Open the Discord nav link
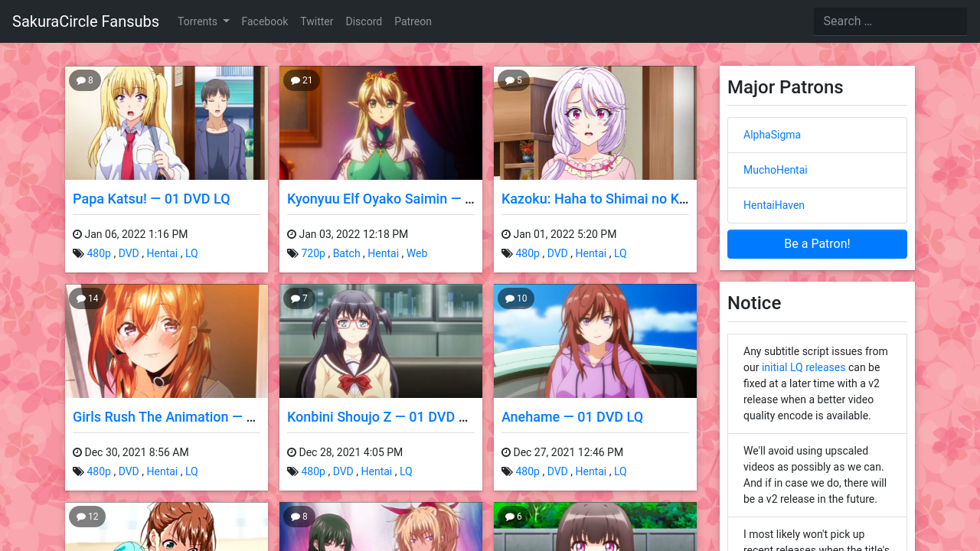 pyautogui.click(x=364, y=21)
